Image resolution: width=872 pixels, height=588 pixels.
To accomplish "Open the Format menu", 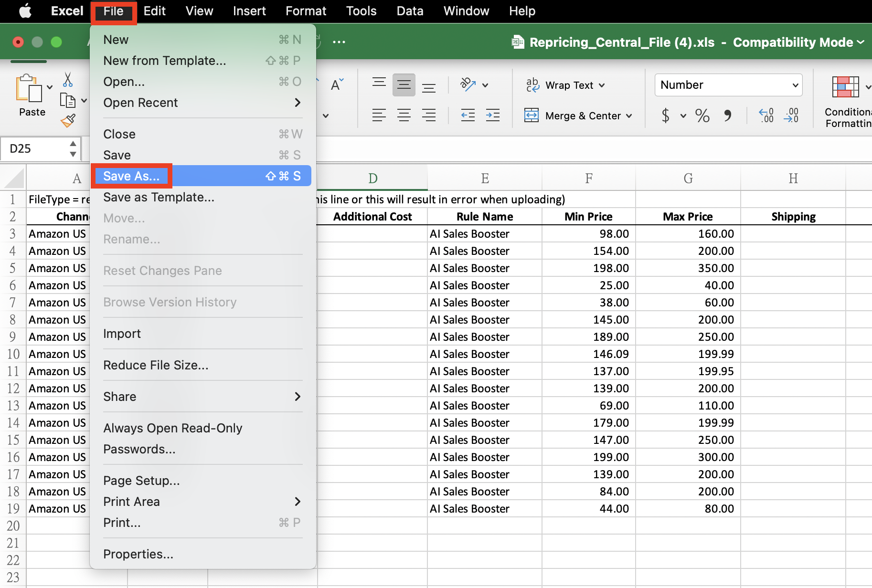I will 306,11.
